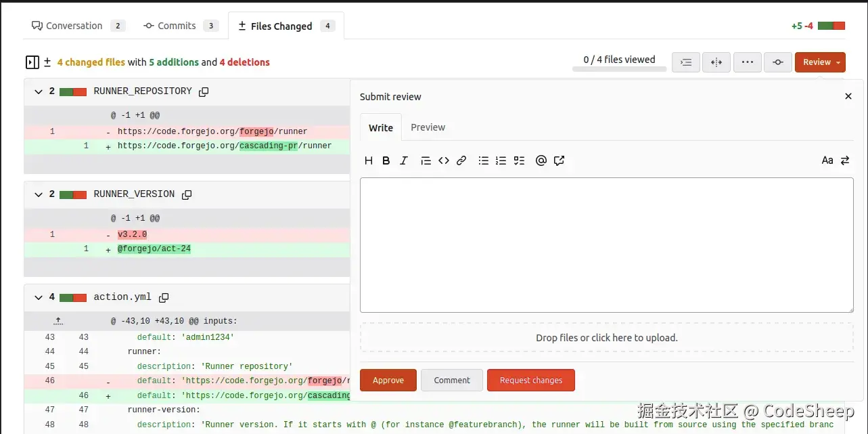Insert a numbered list

[501, 160]
